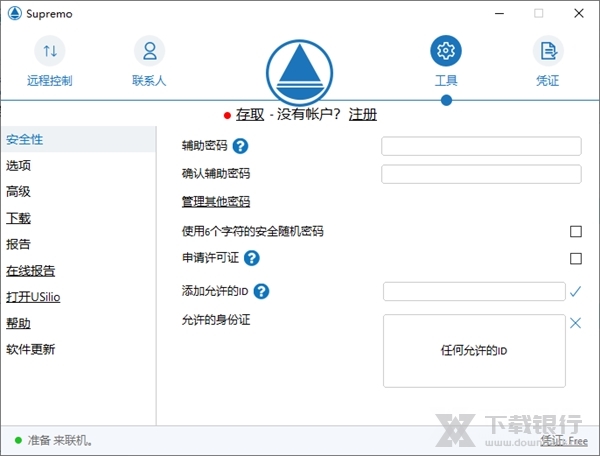Select 软件更新 in the sidebar
The width and height of the screenshot is (600, 456).
pos(31,349)
